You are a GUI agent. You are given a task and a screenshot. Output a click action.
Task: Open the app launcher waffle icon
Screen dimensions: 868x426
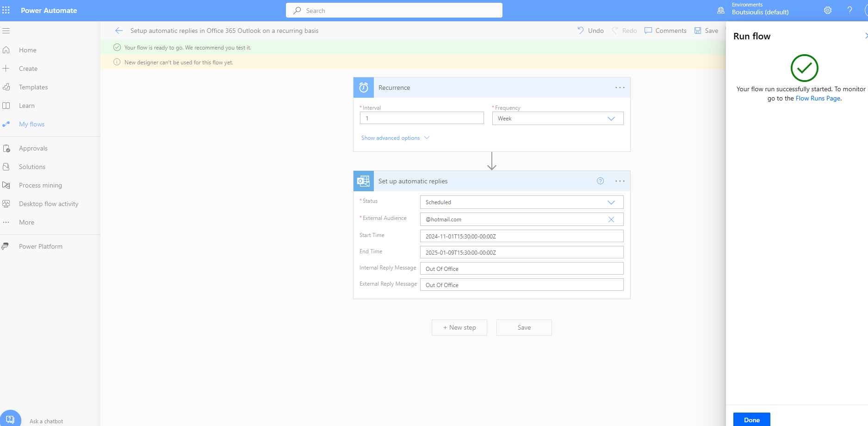coord(6,10)
